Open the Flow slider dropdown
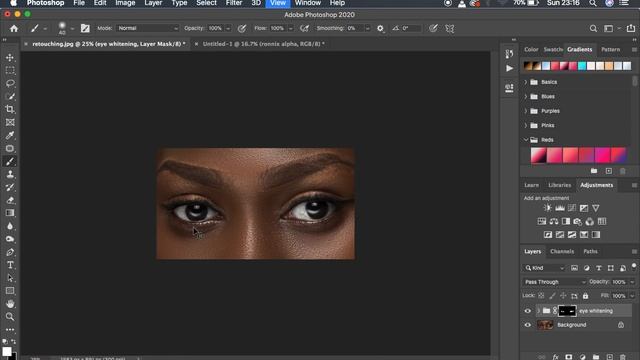Screen dimensions: 640x360 pyautogui.click(x=291, y=29)
